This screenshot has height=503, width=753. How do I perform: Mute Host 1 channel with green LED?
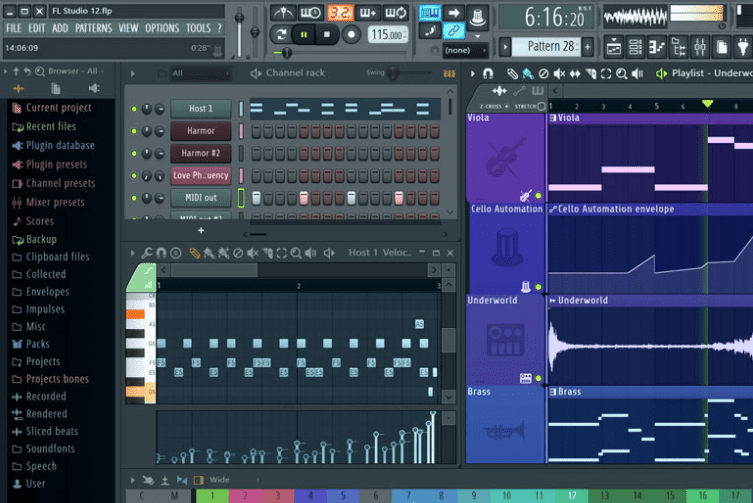[x=134, y=109]
